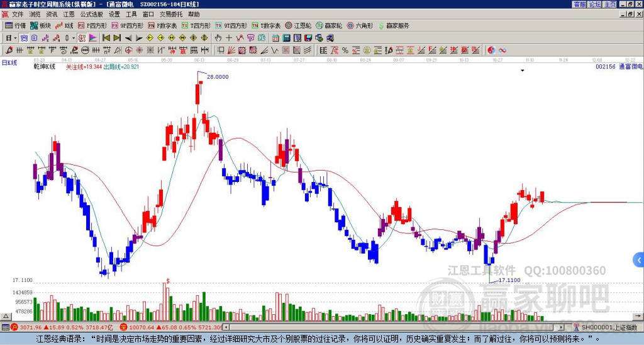
Task: Open the calendar icon with 21
Action: click(x=275, y=38)
